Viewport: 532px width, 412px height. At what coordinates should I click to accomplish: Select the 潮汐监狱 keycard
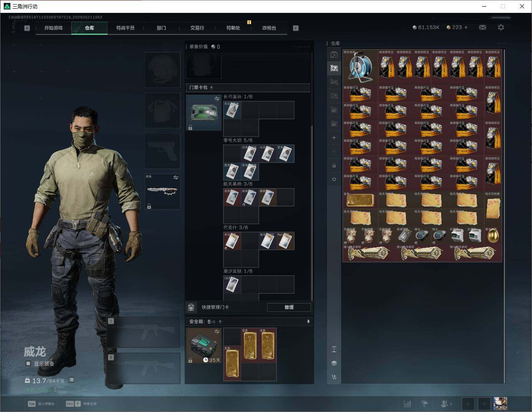tap(232, 284)
